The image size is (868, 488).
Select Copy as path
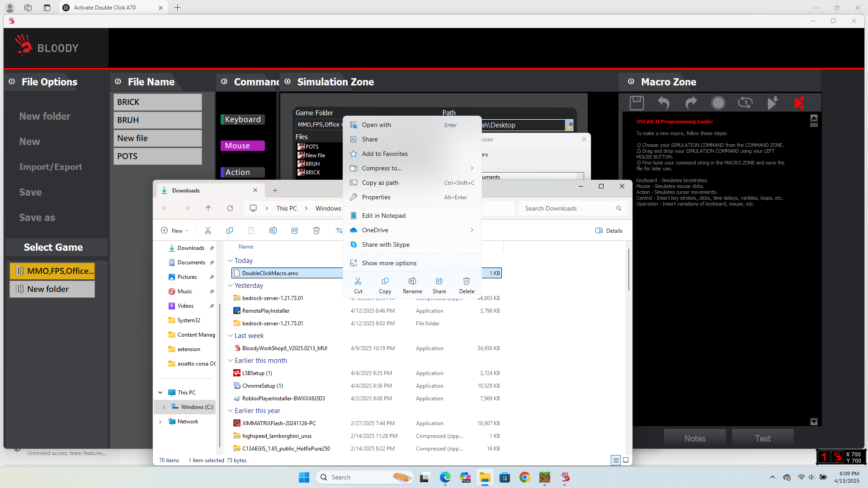[380, 183]
